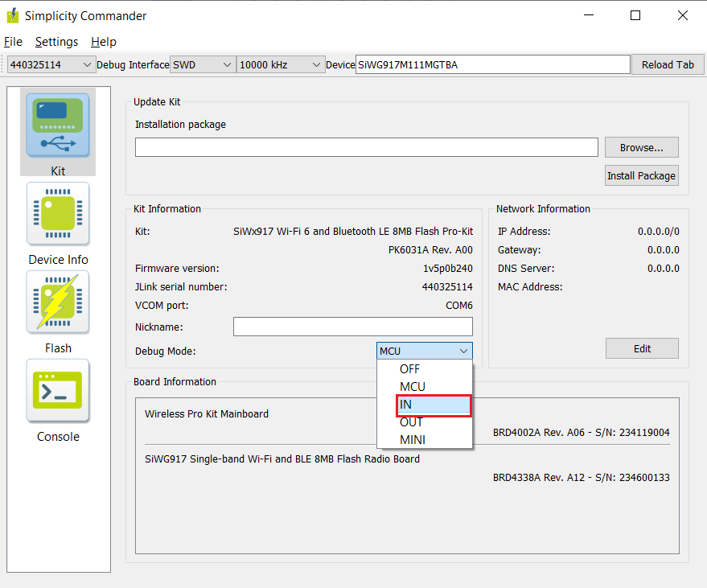Viewport: 707px width, 588px height.
Task: Choose OUT debug mode option
Action: coord(425,422)
